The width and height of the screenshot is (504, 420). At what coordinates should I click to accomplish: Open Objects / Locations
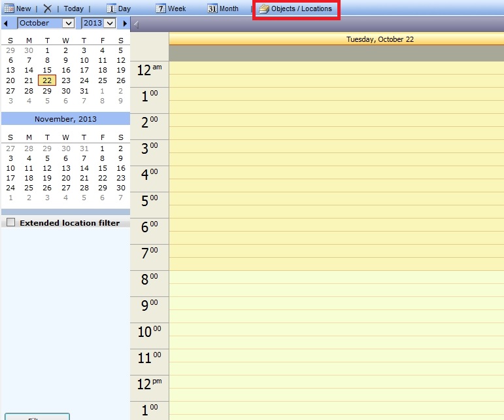pyautogui.click(x=296, y=9)
